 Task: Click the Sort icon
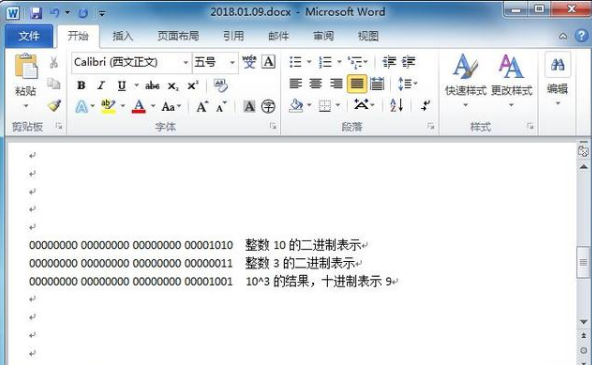click(396, 105)
